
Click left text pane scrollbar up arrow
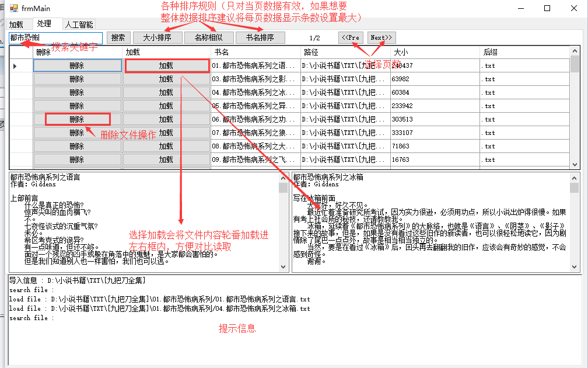tap(283, 178)
